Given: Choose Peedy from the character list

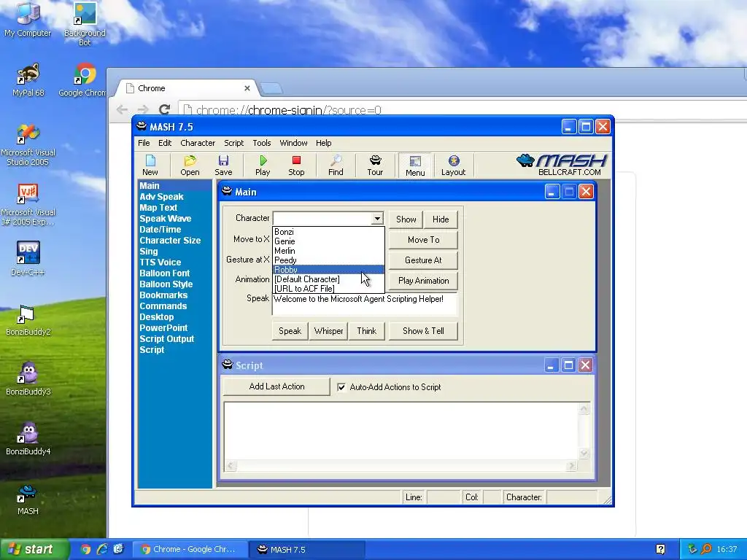Looking at the screenshot, I should pyautogui.click(x=328, y=260).
